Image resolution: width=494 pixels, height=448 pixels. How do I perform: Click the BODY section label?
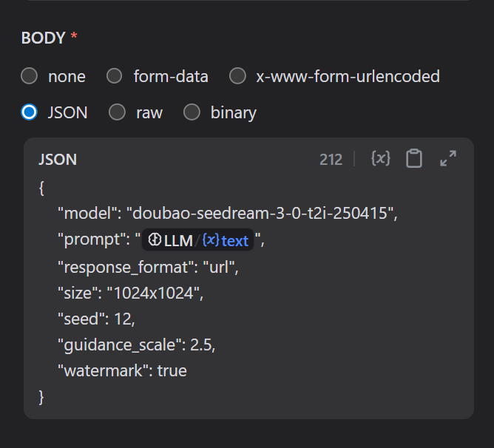pyautogui.click(x=44, y=38)
